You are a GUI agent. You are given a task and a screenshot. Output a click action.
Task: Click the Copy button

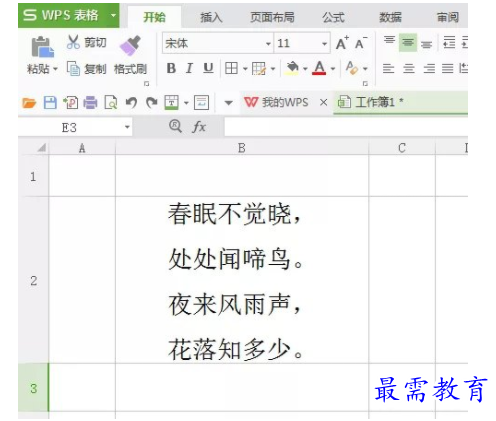(86, 69)
